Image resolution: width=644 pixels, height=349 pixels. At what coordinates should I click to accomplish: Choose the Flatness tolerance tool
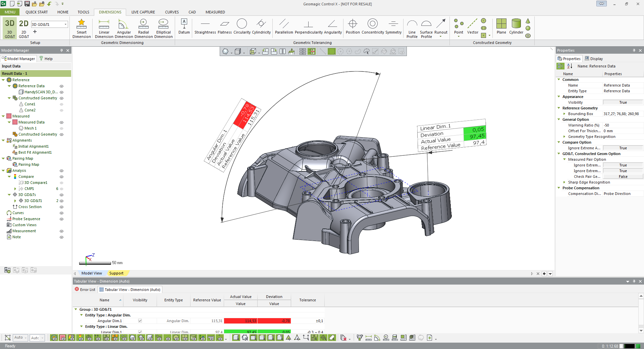coord(224,27)
